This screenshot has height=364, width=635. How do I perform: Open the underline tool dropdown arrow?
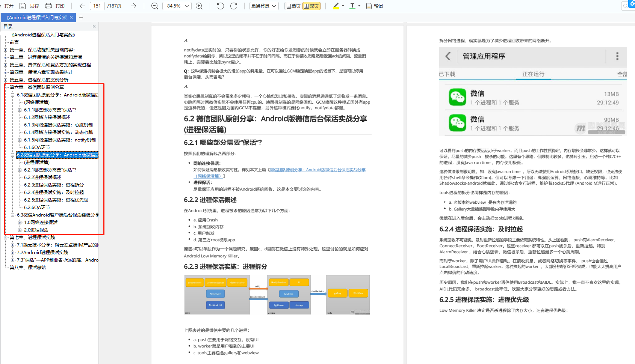(x=360, y=6)
